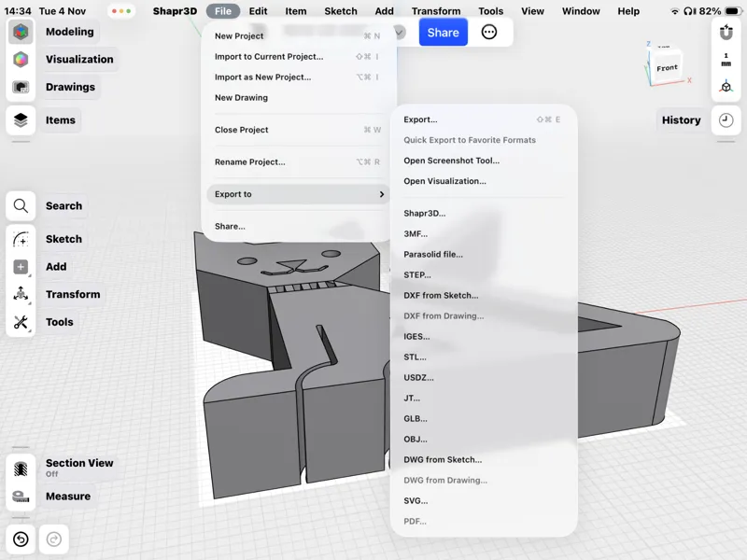Open the more options ellipsis button

click(488, 32)
